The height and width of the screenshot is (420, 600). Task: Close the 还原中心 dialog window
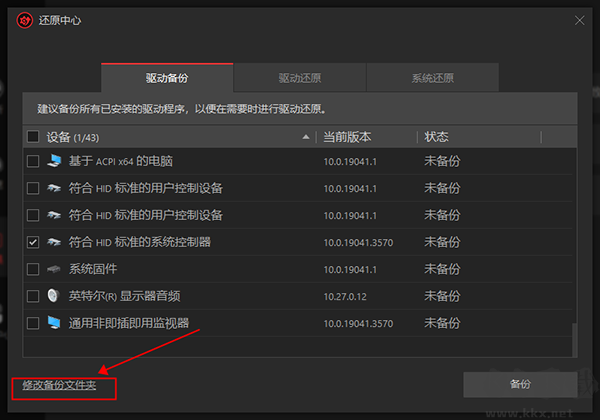pos(580,20)
